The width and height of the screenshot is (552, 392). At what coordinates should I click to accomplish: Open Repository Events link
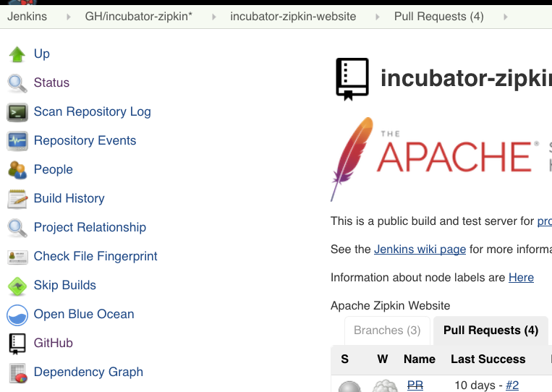[85, 141]
